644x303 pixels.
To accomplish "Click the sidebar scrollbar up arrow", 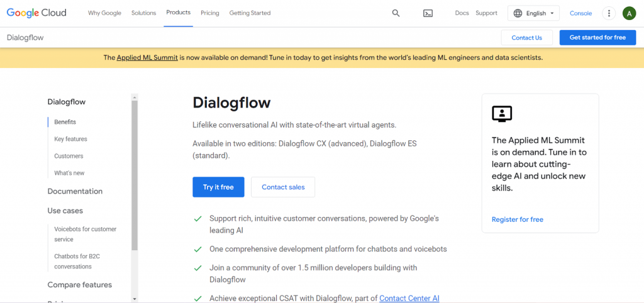I will [135, 97].
